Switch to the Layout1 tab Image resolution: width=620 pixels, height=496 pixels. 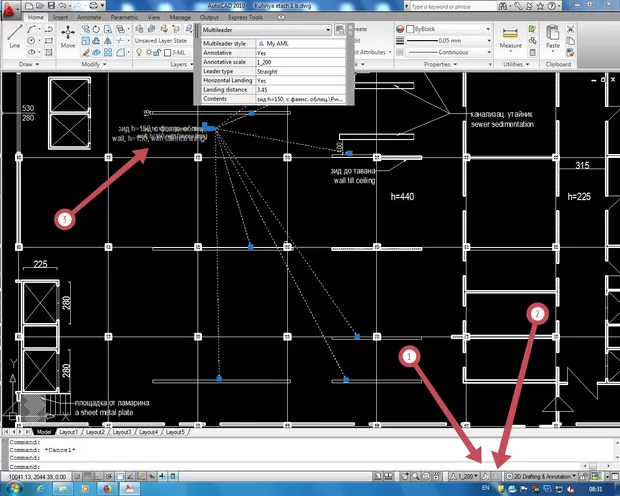pos(68,432)
